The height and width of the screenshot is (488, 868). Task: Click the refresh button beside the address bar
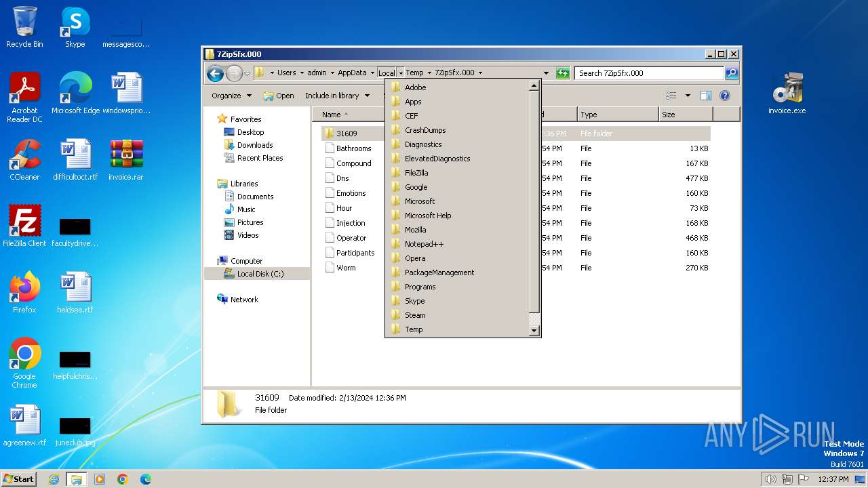[563, 73]
